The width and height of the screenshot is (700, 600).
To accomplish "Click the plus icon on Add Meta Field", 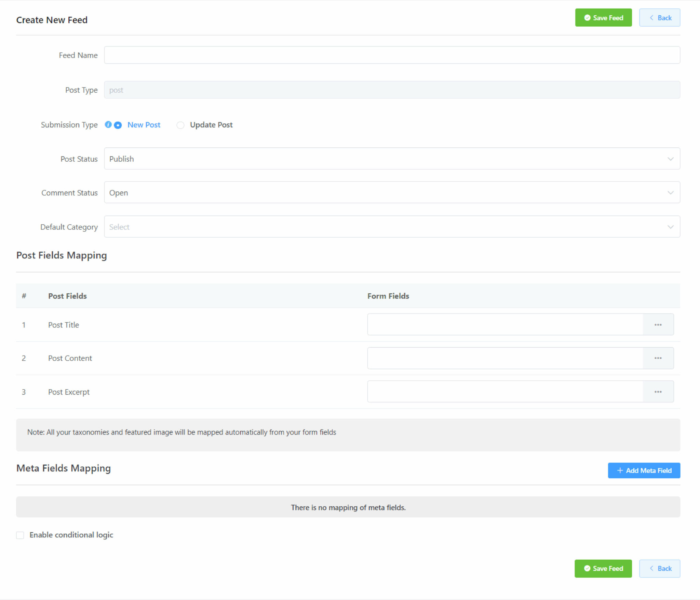I will pos(619,470).
